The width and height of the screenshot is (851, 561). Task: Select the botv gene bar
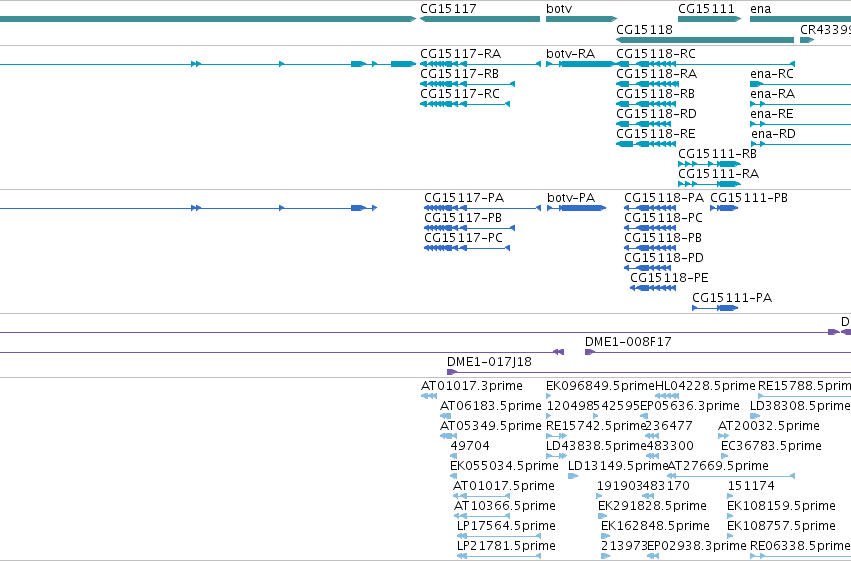click(581, 19)
